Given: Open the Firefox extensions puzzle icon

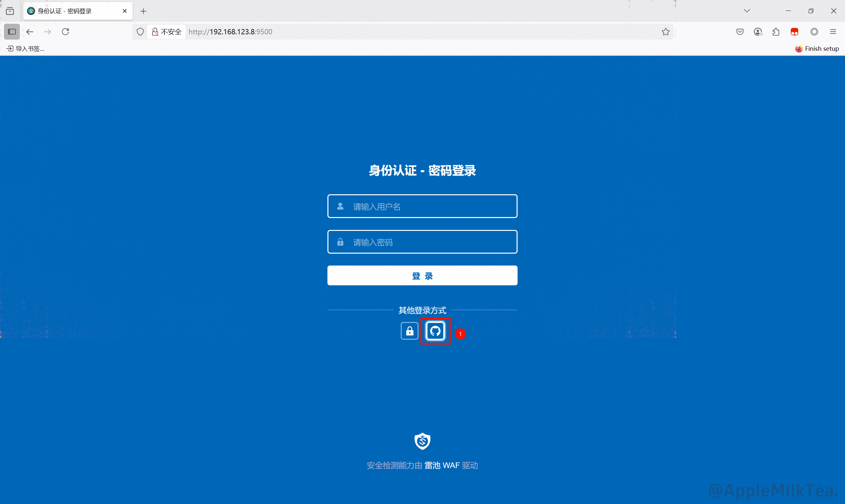Looking at the screenshot, I should coord(776,32).
